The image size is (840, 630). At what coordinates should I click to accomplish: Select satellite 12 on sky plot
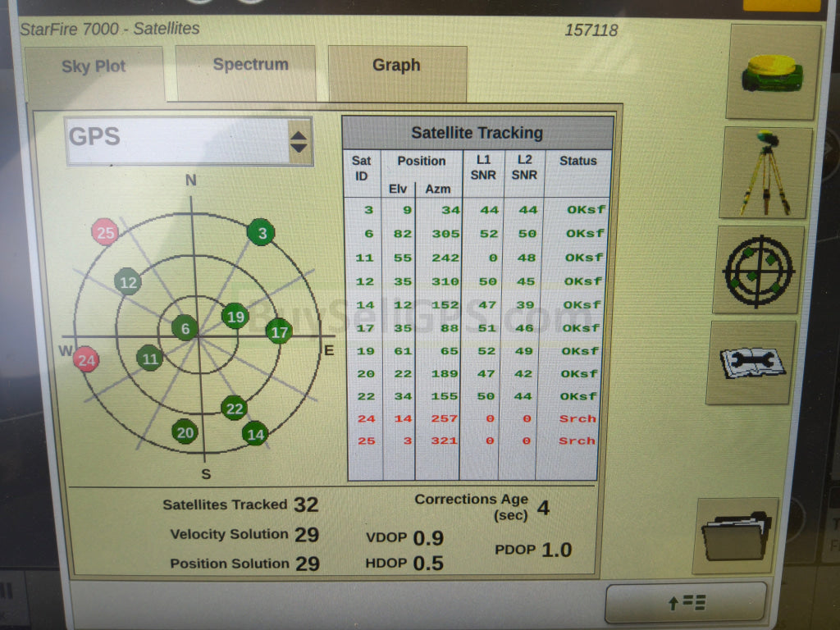[128, 282]
